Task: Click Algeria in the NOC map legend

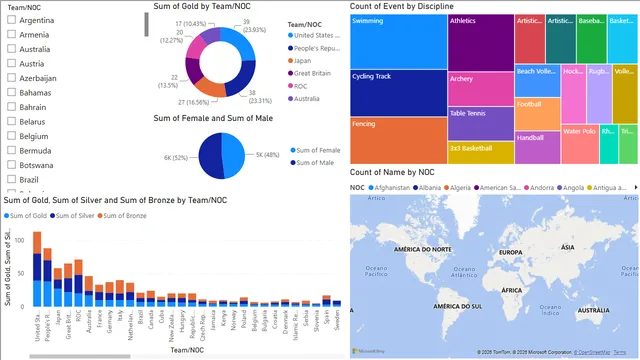Action: tap(457, 188)
